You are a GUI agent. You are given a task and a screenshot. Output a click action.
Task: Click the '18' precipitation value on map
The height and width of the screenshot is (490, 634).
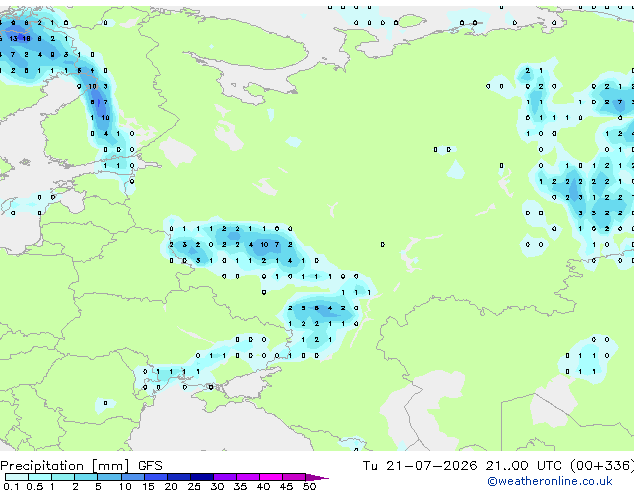[x=27, y=39]
